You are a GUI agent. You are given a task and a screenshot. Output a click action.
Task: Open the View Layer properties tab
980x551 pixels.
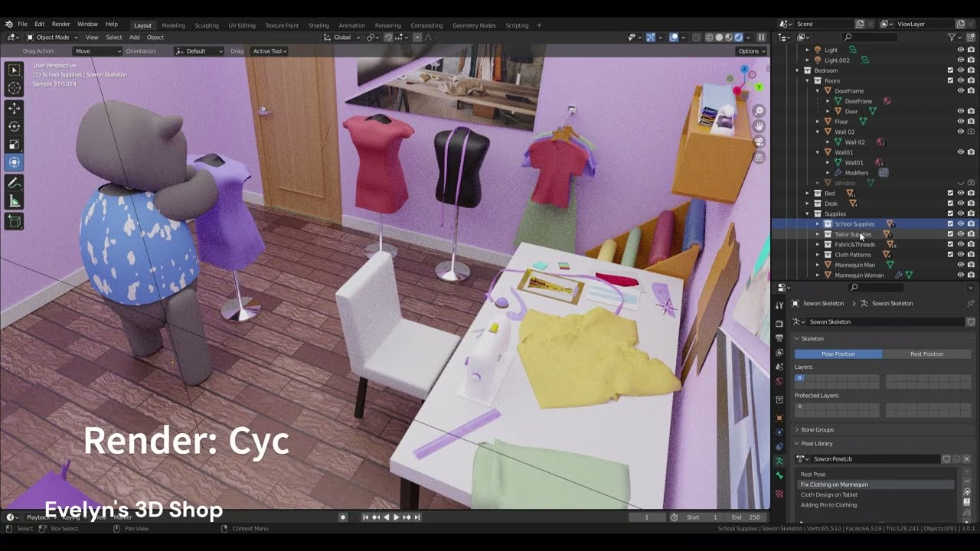779,352
